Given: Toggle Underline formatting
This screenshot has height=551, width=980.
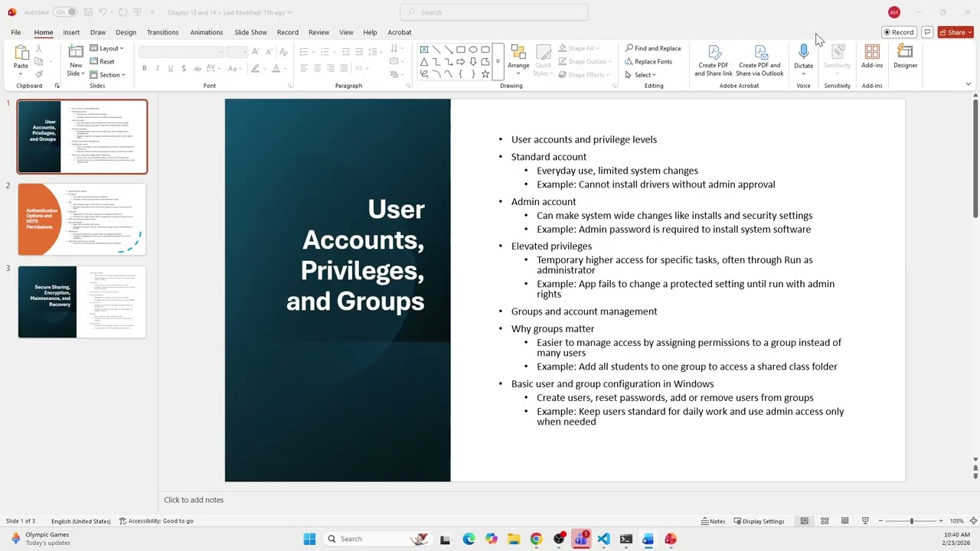Looking at the screenshot, I should [x=170, y=68].
